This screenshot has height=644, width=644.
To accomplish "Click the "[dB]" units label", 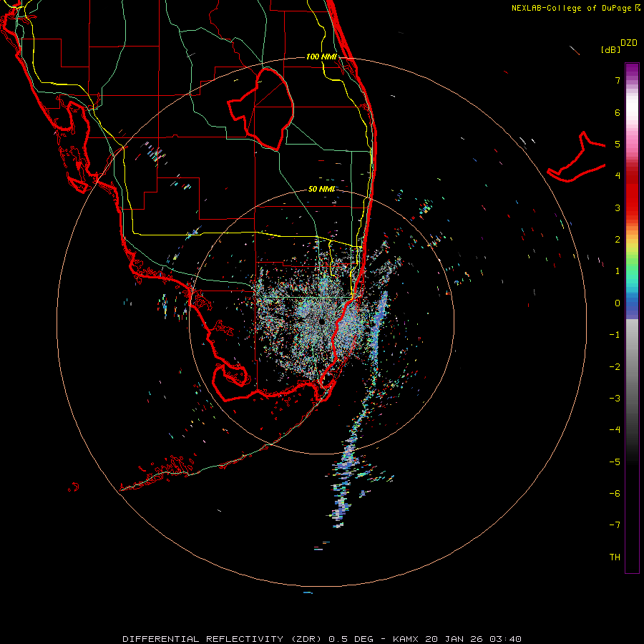I will coord(610,49).
